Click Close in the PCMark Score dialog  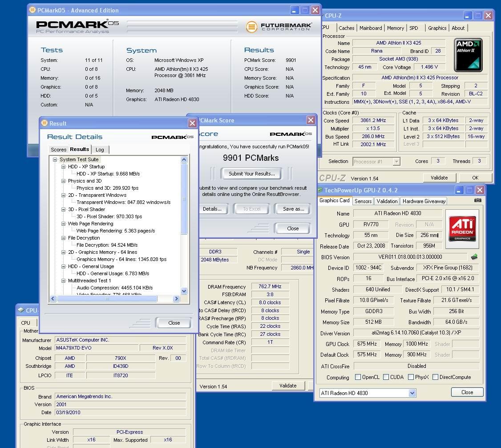pos(293,228)
